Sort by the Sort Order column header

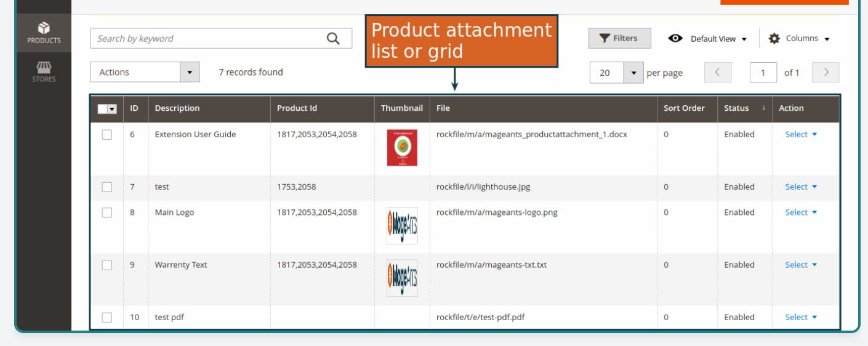coord(683,109)
